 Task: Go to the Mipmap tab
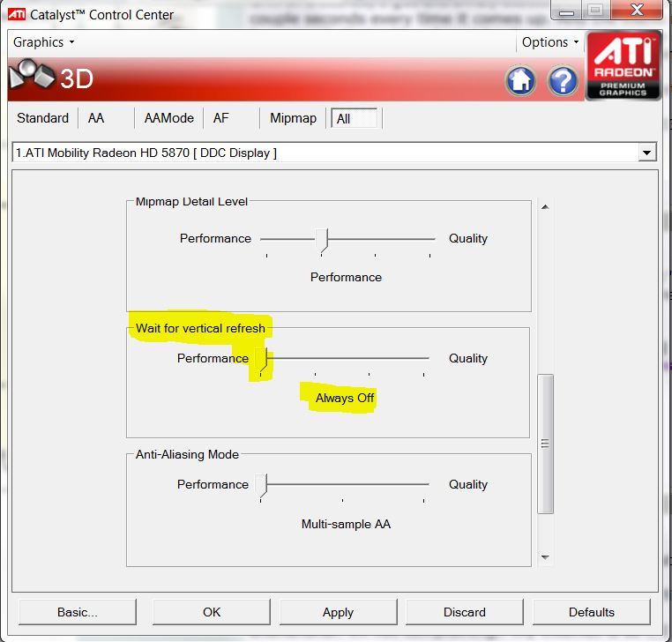(x=293, y=118)
